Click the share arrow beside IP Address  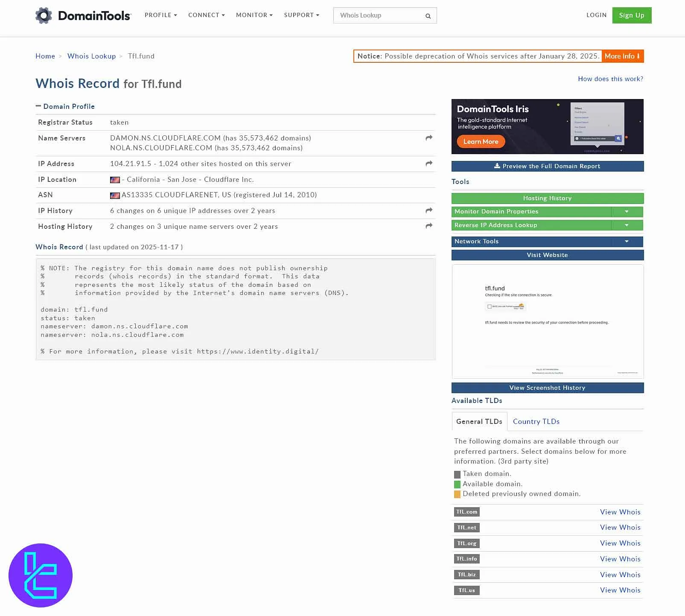pos(429,163)
